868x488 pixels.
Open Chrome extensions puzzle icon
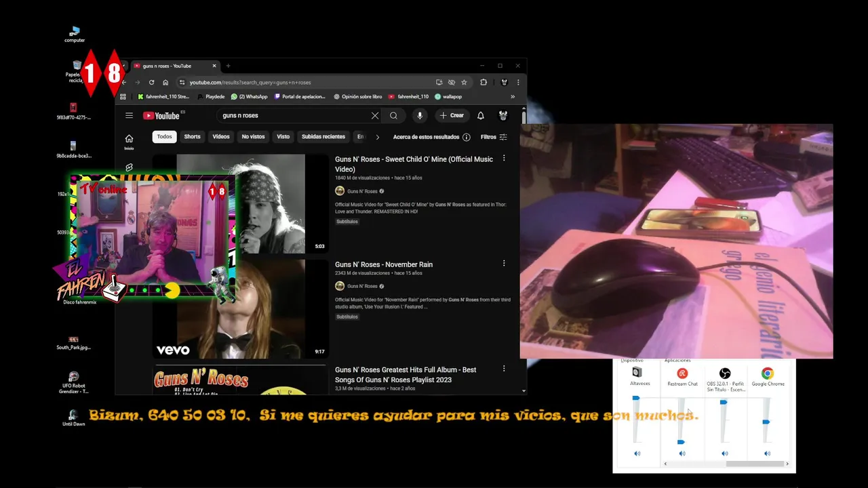point(484,82)
